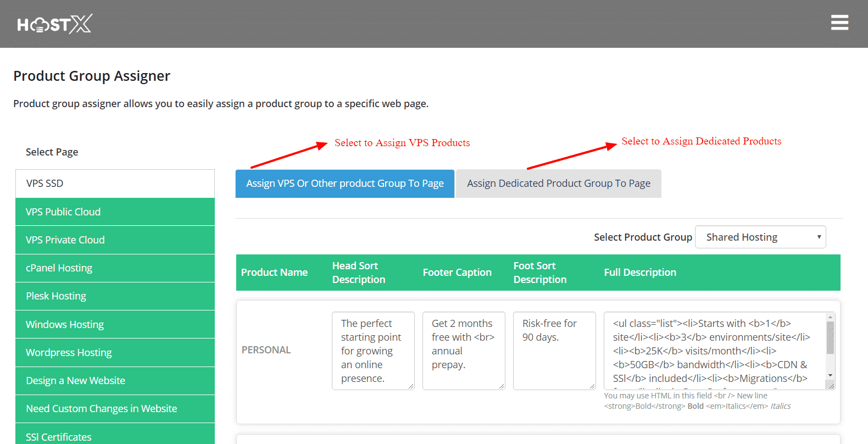Select VPS Private Cloud page
This screenshot has height=444, width=868.
point(115,240)
